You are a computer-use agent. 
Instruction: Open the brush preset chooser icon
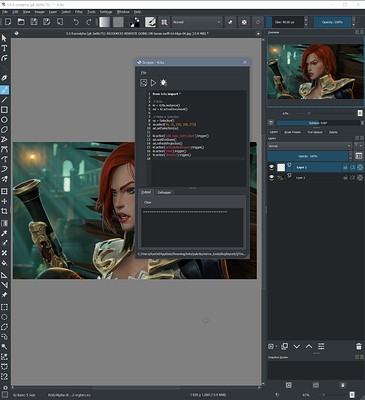(164, 22)
